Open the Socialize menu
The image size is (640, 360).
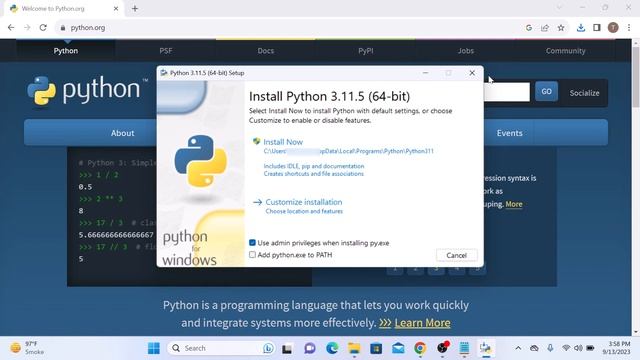coord(584,93)
